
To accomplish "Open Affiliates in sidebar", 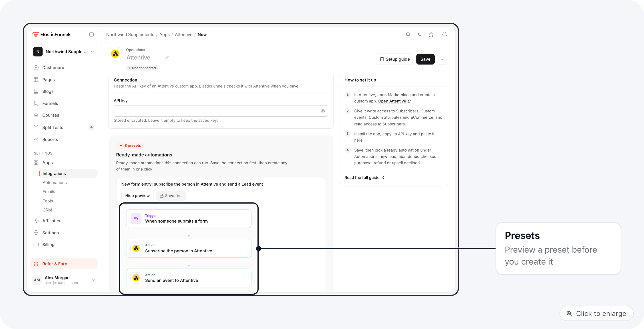I will (64, 221).
